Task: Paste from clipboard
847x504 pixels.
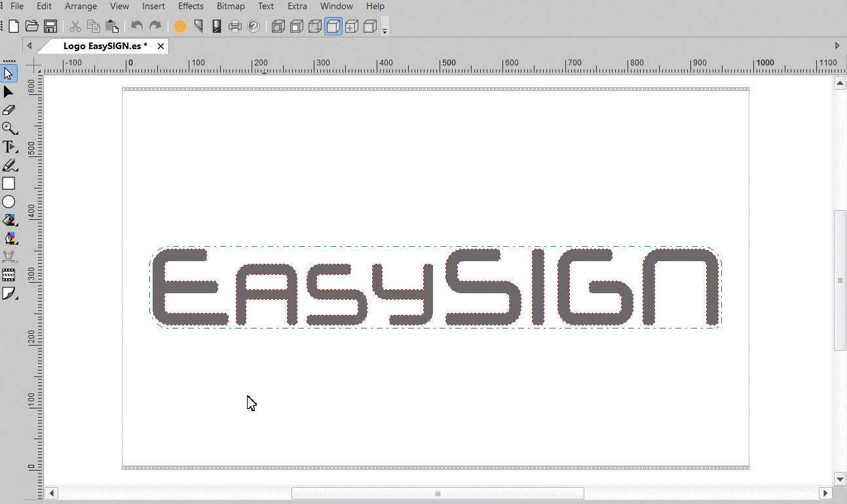Action: [112, 26]
